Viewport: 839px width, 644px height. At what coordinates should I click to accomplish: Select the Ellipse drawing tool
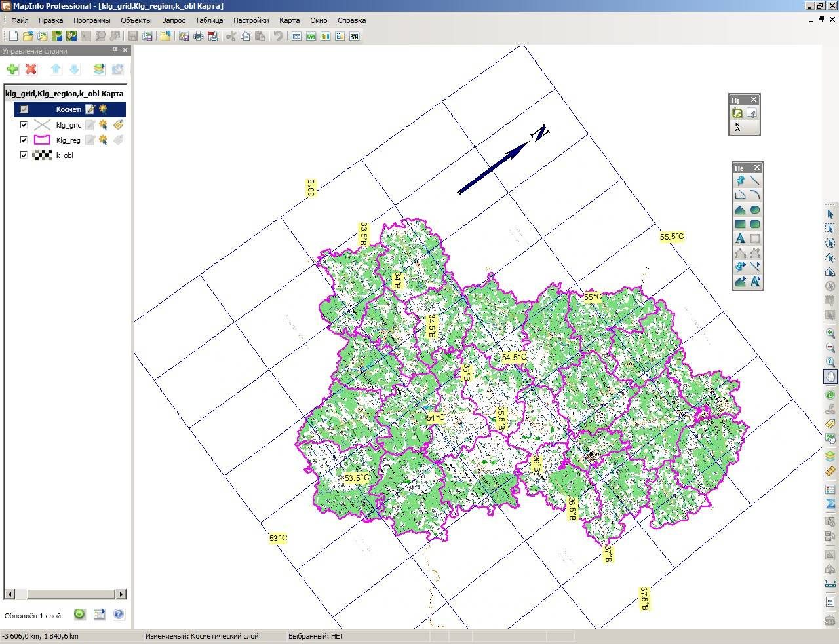tap(755, 210)
